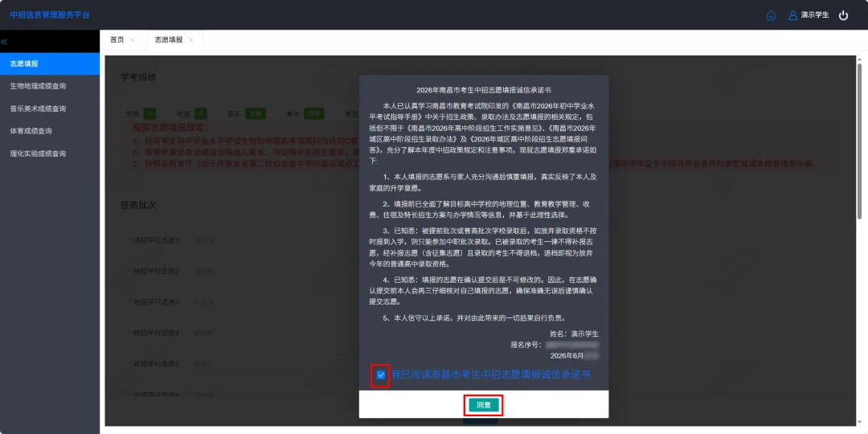868x434 pixels.
Task: Select the 志愿填报 tab
Action: pos(169,40)
